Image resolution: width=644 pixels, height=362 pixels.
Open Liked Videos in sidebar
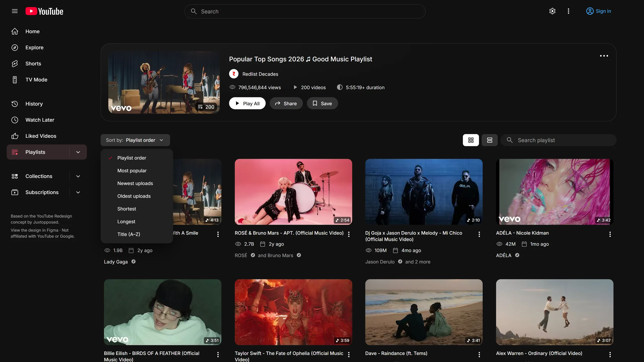tap(47, 136)
